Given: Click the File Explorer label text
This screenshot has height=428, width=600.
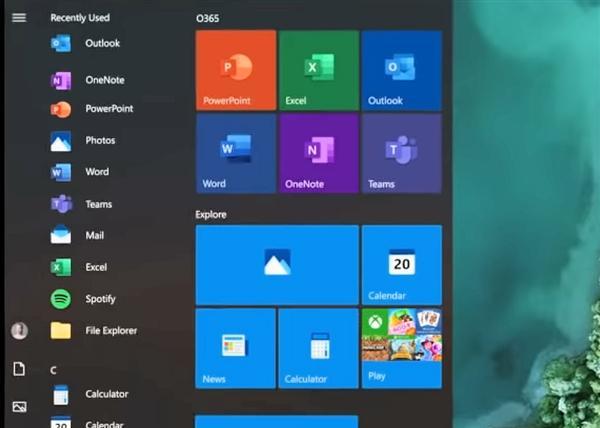Looking at the screenshot, I should click(111, 330).
